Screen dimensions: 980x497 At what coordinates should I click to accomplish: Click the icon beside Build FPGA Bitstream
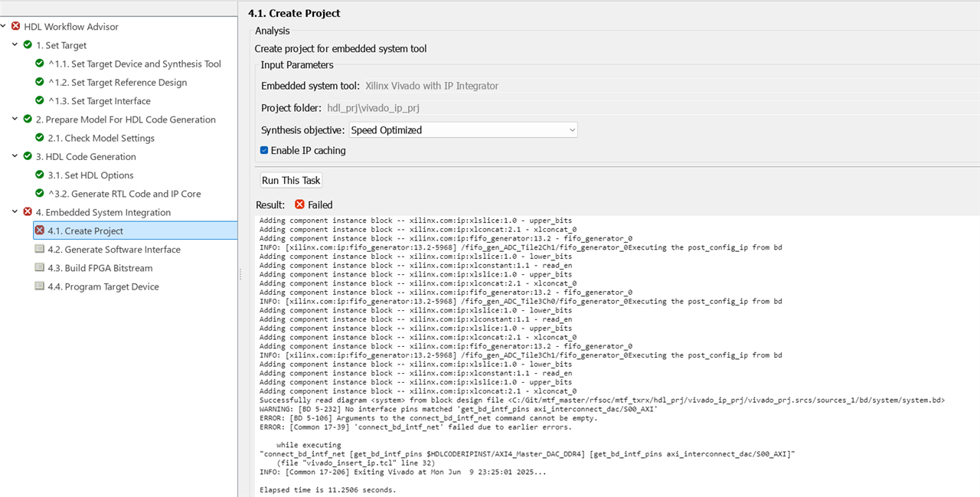[x=40, y=268]
